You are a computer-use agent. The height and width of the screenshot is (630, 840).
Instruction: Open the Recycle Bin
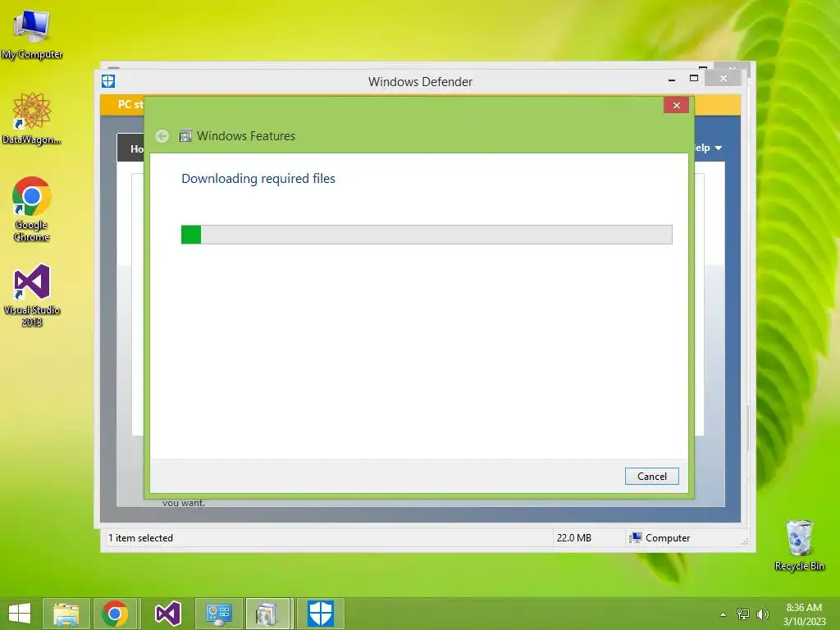click(799, 545)
